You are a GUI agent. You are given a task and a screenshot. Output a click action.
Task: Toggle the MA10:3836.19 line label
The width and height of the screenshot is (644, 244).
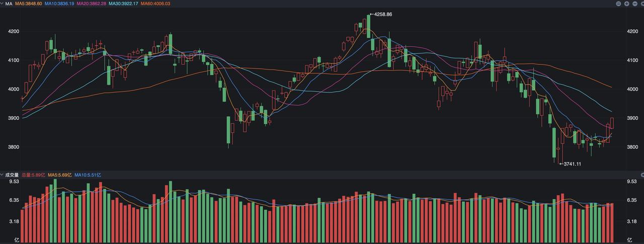pos(59,4)
